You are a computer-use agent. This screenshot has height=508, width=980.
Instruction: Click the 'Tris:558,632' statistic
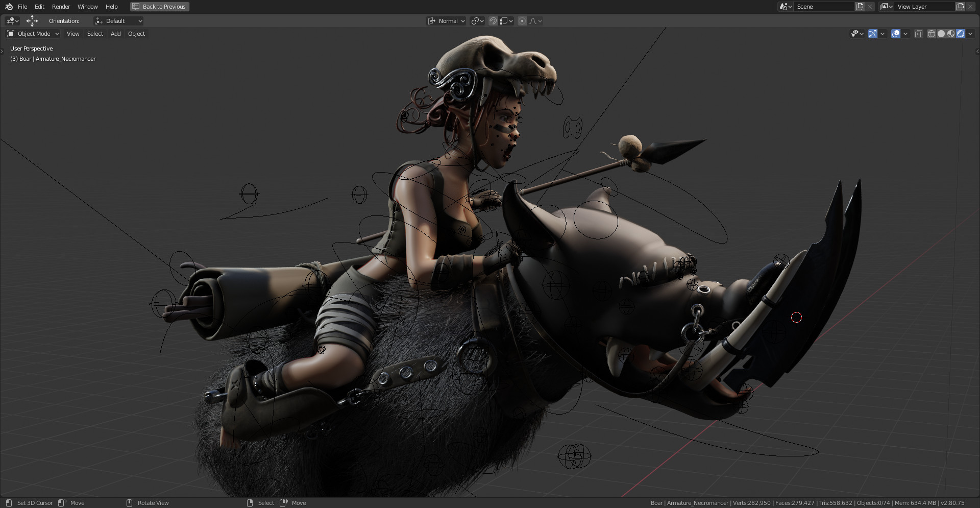tap(836, 503)
